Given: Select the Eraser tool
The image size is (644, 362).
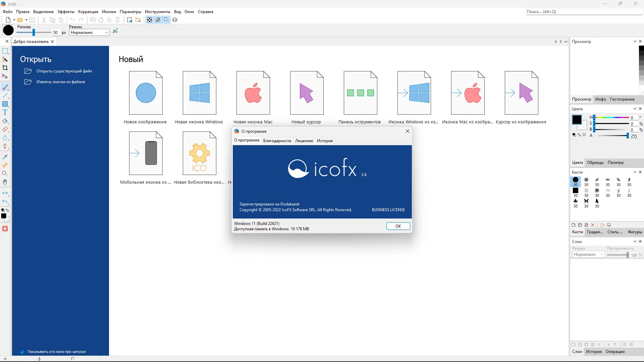Looking at the screenshot, I should point(5,129).
